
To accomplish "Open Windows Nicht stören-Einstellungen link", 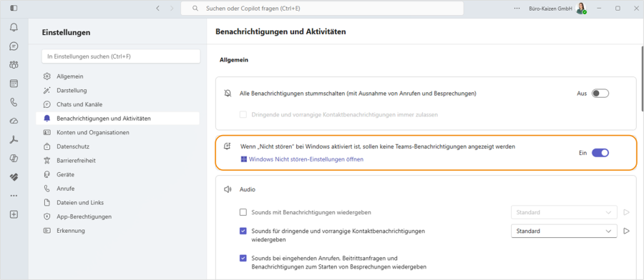I will 306,159.
